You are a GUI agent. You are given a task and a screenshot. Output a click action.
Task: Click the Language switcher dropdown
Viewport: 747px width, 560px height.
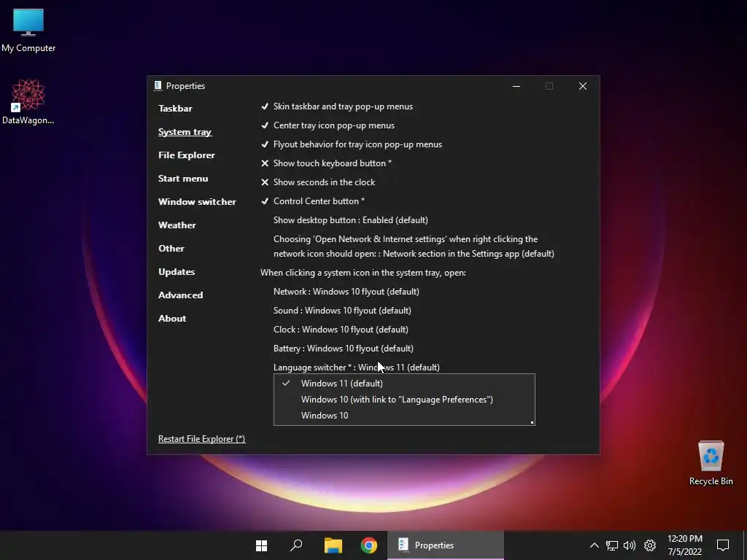tap(356, 367)
